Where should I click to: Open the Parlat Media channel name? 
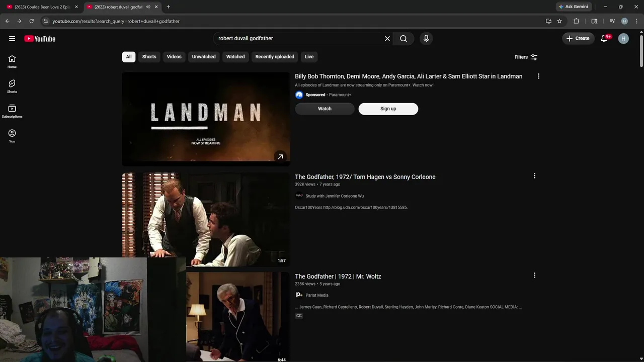317,295
